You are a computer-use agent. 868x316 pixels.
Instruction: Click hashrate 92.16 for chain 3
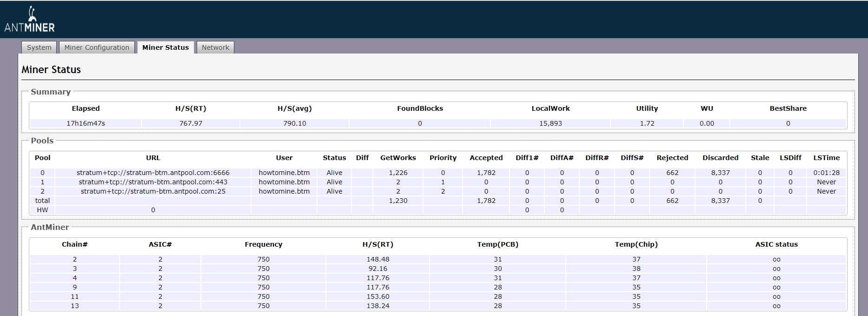[378, 269]
